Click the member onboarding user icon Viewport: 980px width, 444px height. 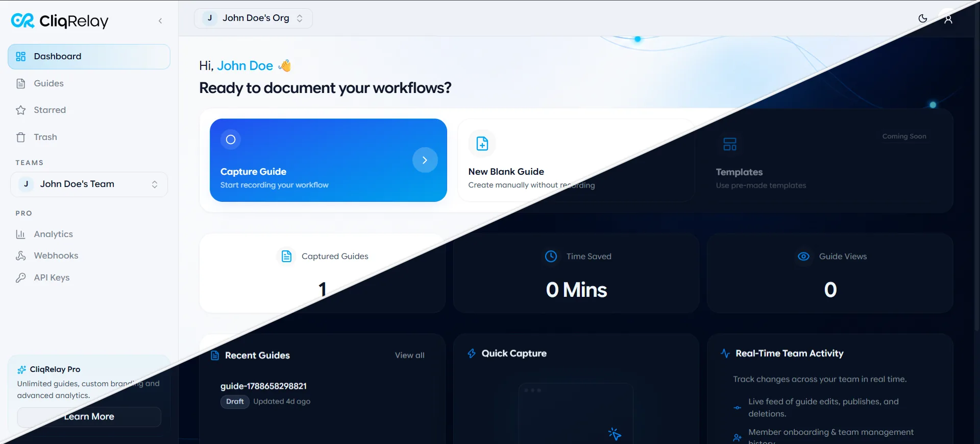click(737, 438)
